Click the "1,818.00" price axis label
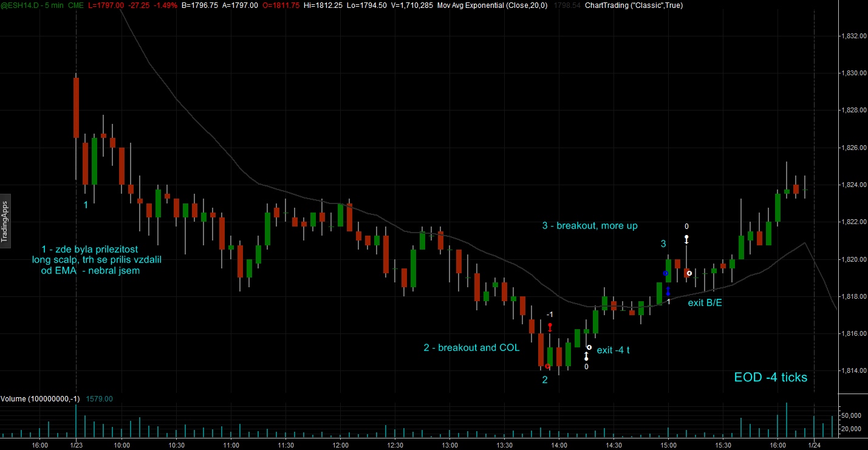The height and width of the screenshot is (450, 868). coord(853,296)
